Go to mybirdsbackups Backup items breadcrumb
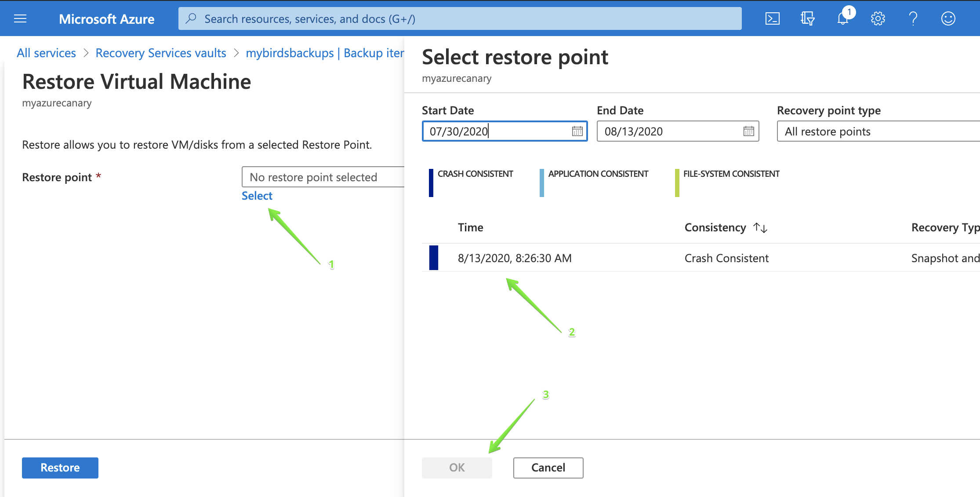The image size is (980, 497). point(325,53)
